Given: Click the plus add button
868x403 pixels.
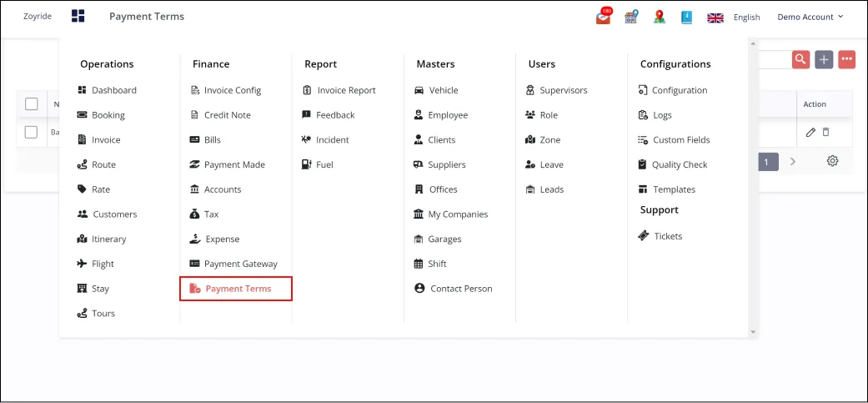Looking at the screenshot, I should point(824,59).
